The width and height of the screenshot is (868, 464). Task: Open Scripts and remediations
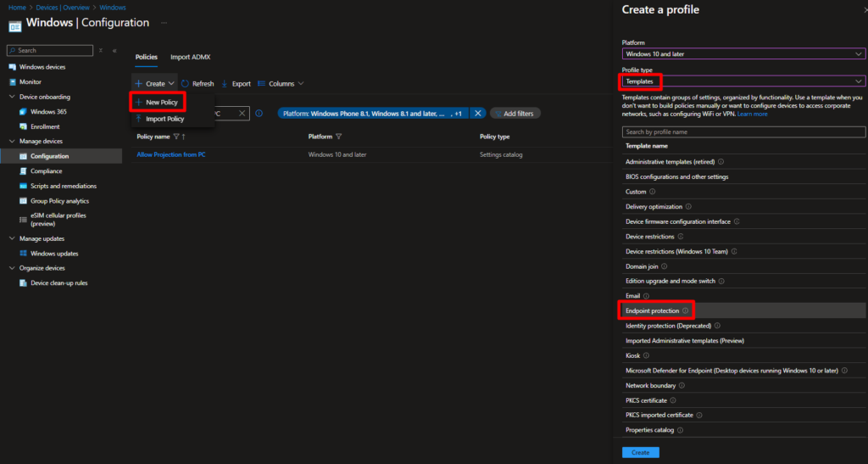(x=63, y=186)
